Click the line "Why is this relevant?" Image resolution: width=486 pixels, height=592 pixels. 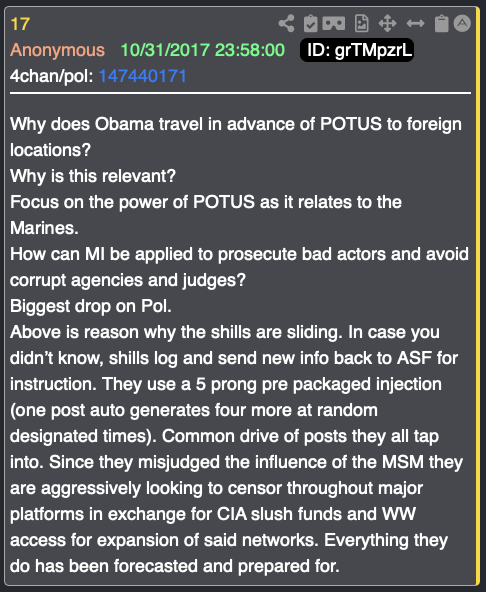[x=93, y=176]
